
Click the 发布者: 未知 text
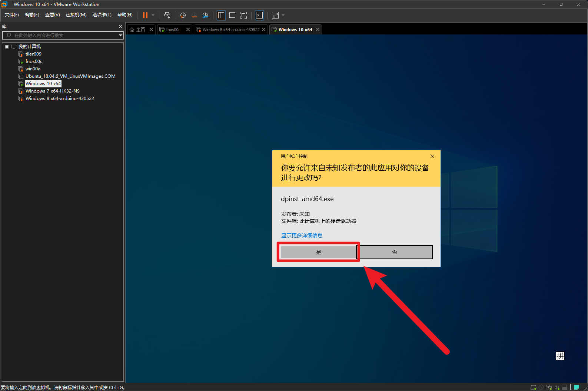(x=295, y=214)
